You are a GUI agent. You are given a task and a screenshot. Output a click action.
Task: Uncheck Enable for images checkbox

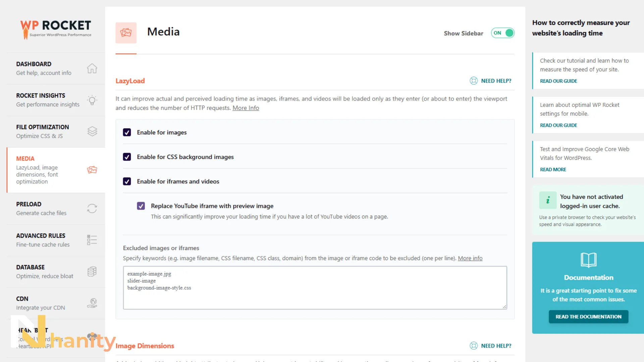tap(127, 132)
